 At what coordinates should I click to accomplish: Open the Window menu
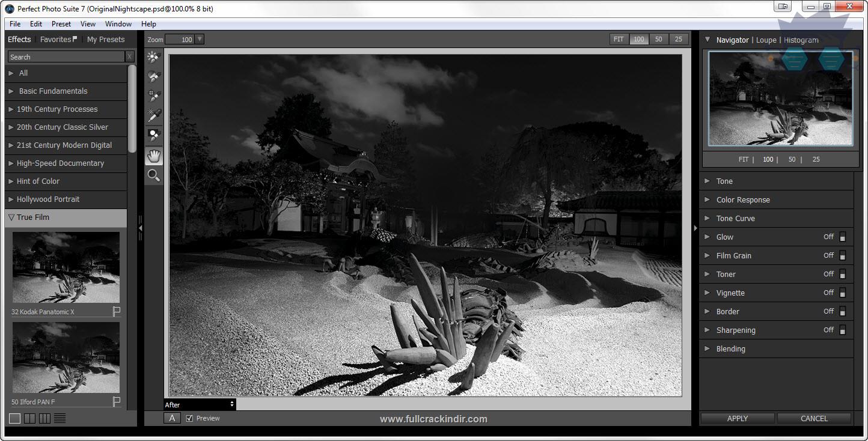pos(118,24)
